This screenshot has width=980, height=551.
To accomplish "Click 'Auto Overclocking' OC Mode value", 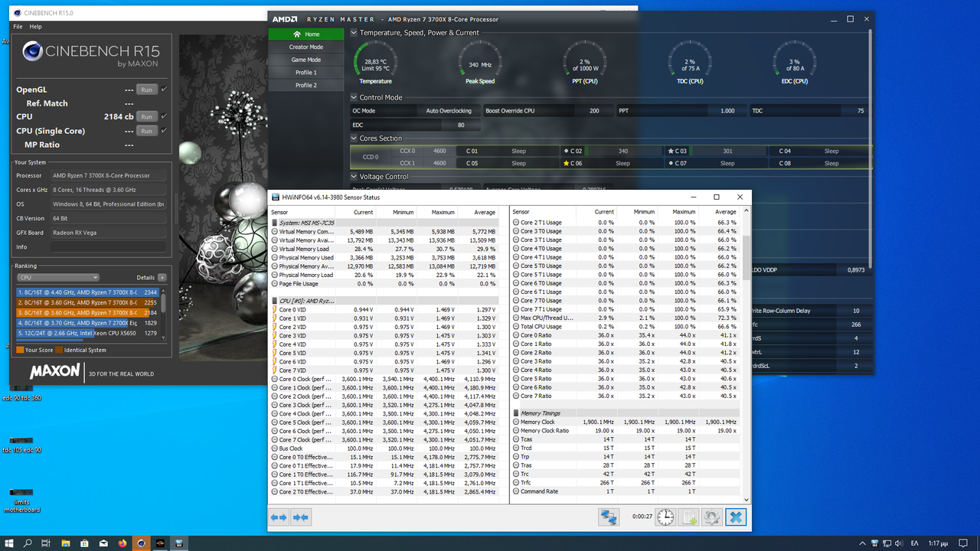I will (x=449, y=111).
